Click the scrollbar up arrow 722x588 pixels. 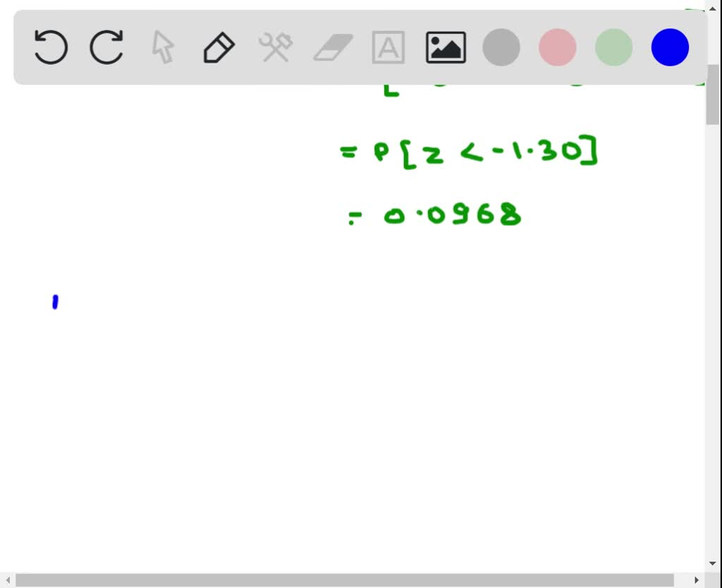(714, 8)
